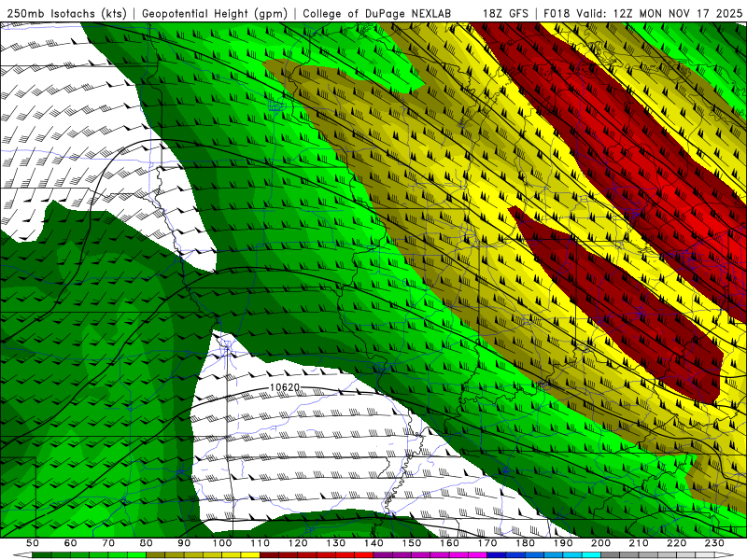747x560 pixels.
Task: Click the "Geopotential Height (gpm)" header text
Action: (x=215, y=13)
